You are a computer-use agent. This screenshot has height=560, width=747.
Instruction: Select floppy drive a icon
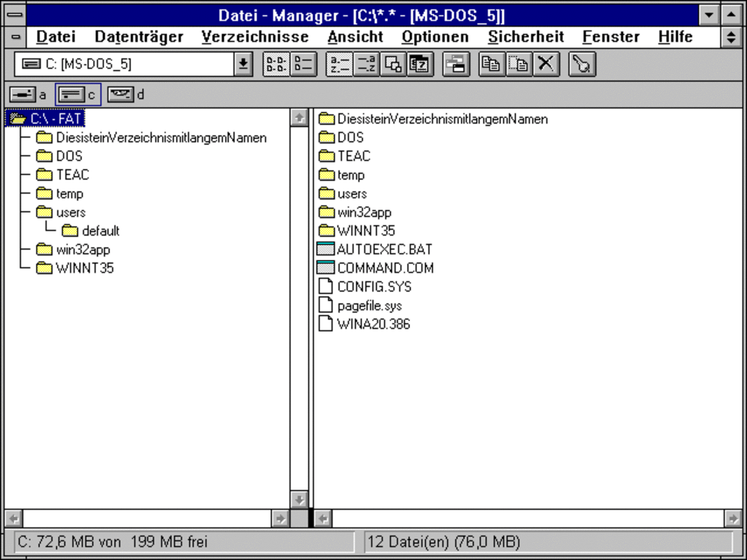point(22,94)
